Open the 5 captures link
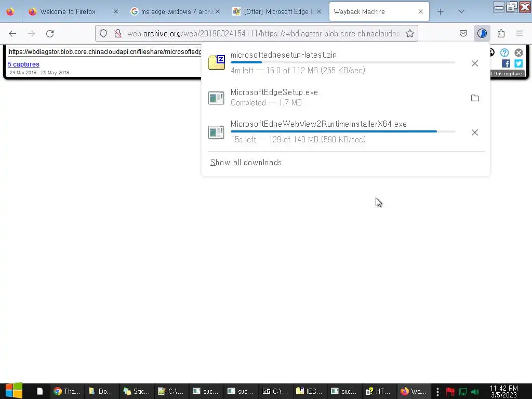The height and width of the screenshot is (399, 532). click(24, 64)
